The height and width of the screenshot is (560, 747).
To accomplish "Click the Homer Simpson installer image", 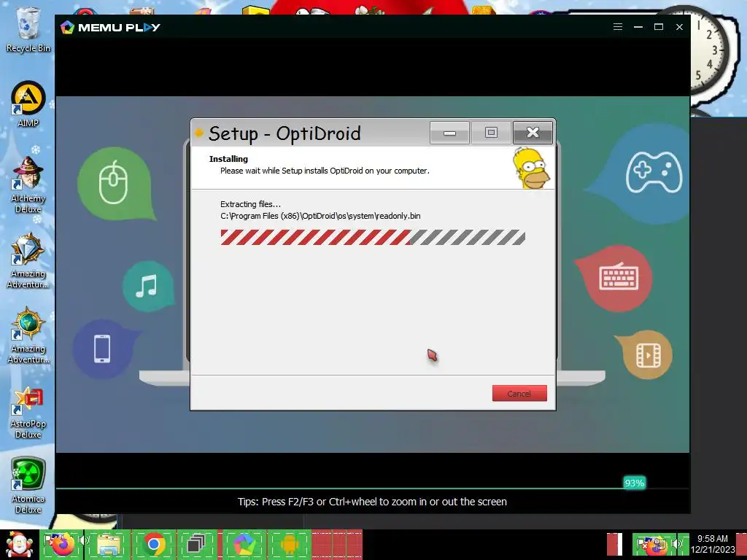I will (531, 168).
